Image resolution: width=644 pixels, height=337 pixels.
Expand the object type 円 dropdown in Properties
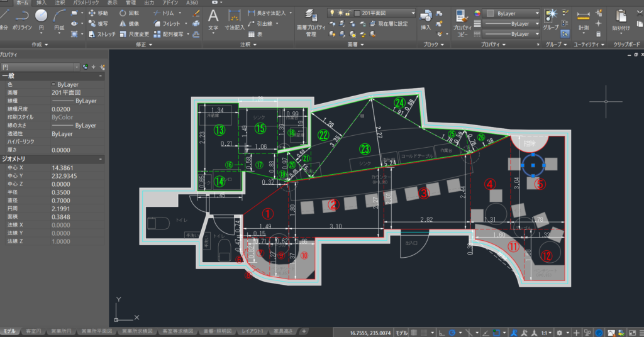[x=77, y=66]
